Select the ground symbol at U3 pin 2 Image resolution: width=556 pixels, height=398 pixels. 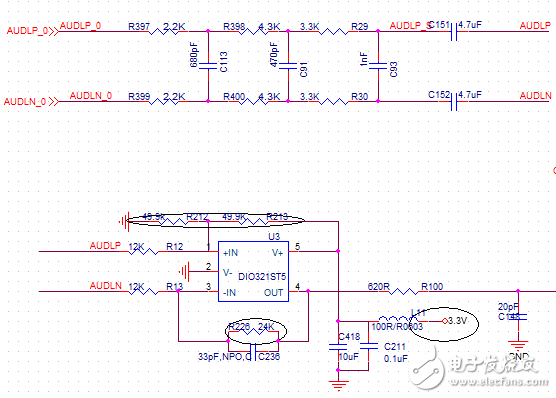click(184, 272)
